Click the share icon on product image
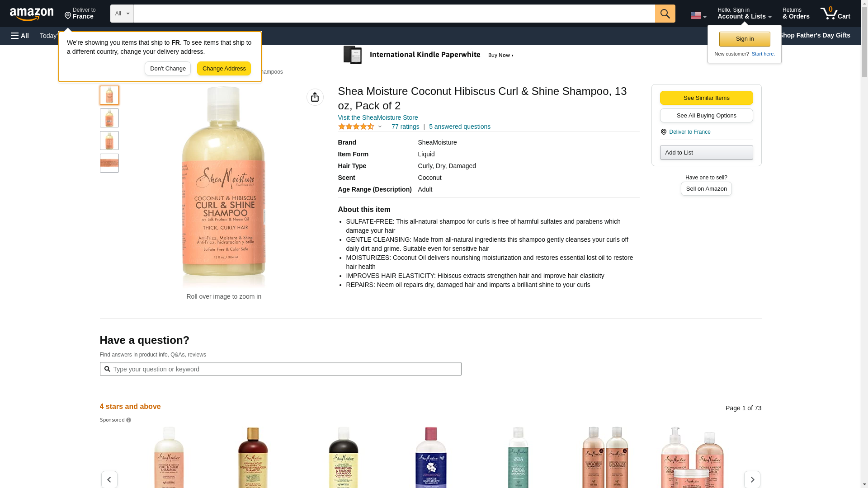Image resolution: width=868 pixels, height=488 pixels. (315, 97)
